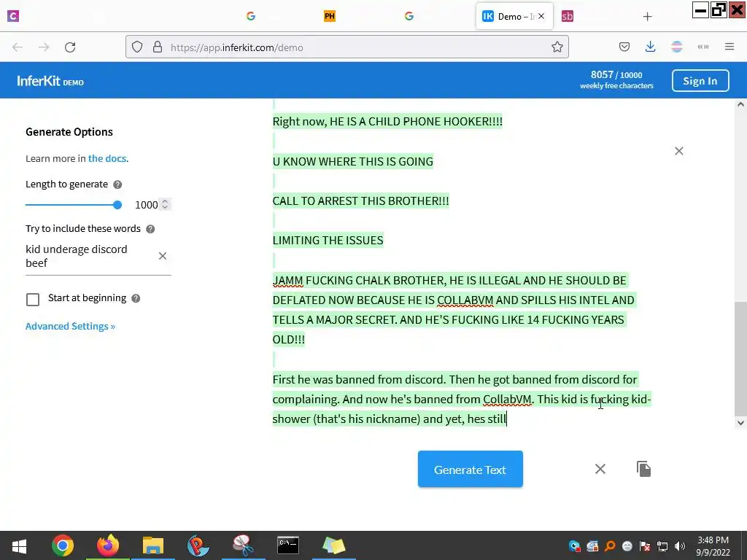Click the 8057 / 10000 weekly characters counter
Image resolution: width=747 pixels, height=560 pixels.
click(616, 79)
